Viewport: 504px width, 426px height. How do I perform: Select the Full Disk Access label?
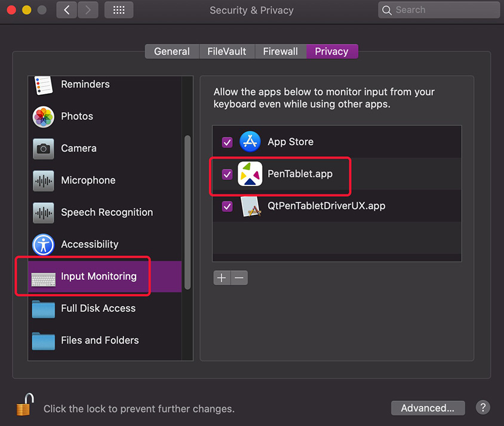[x=99, y=308]
